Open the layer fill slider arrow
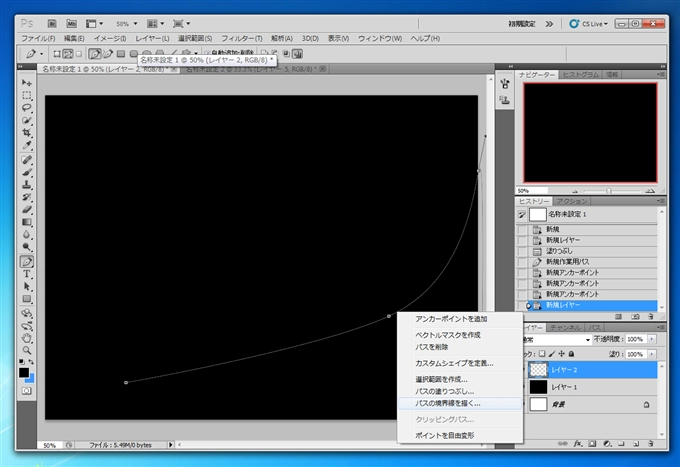This screenshot has height=467, width=680. click(x=652, y=354)
